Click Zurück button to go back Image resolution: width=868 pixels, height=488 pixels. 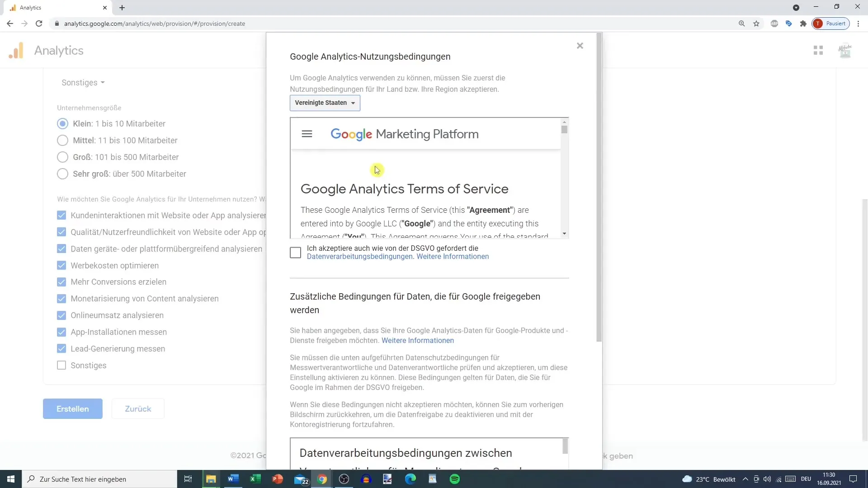[138, 410]
